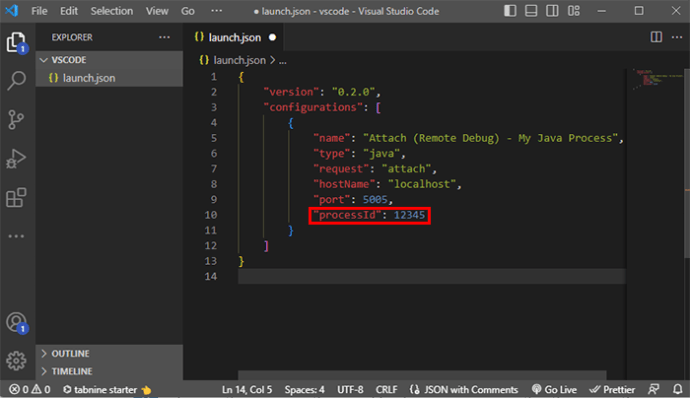Click Go Live in status bar
Image resolution: width=690 pixels, height=398 pixels.
pyautogui.click(x=554, y=390)
